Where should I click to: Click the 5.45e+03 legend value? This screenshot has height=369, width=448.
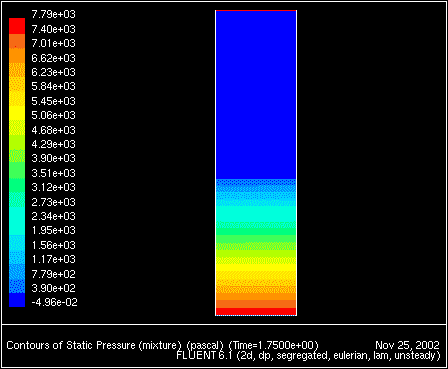pyautogui.click(x=53, y=101)
